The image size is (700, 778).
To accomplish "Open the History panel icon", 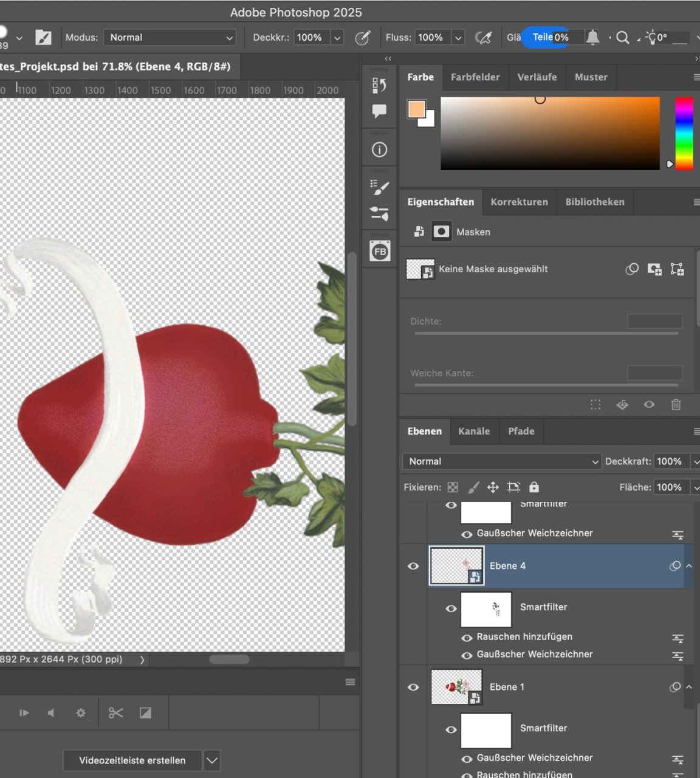I will 379,86.
